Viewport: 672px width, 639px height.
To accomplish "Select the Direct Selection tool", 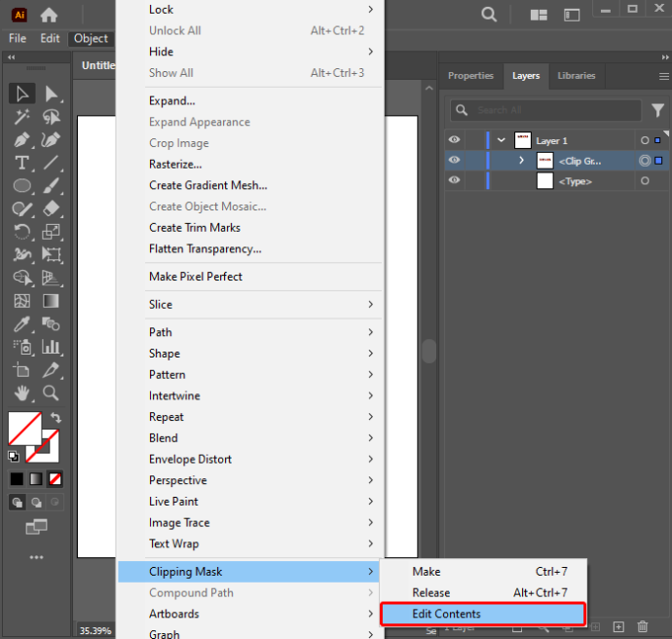I will [x=51, y=94].
